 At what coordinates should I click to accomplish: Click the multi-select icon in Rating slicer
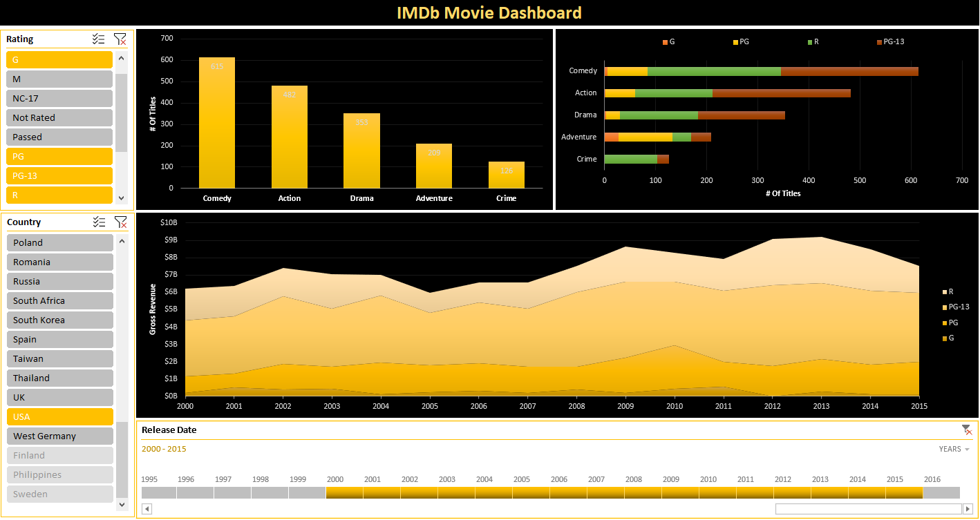[98, 39]
